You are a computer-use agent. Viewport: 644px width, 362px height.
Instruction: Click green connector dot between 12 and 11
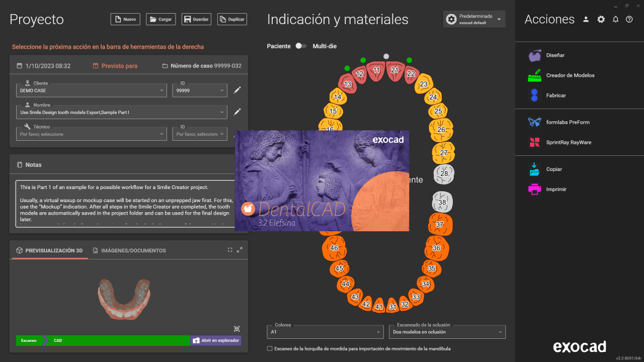[363, 60]
